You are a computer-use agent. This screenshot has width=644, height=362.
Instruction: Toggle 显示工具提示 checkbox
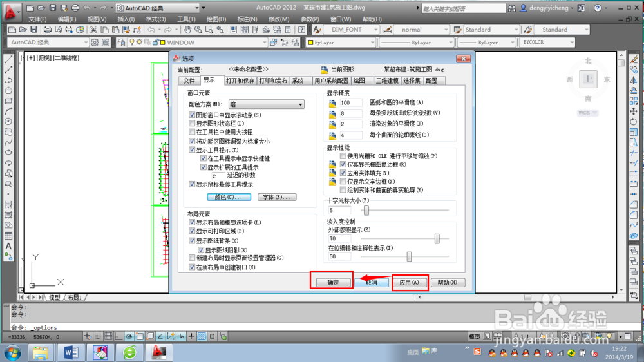tap(192, 149)
